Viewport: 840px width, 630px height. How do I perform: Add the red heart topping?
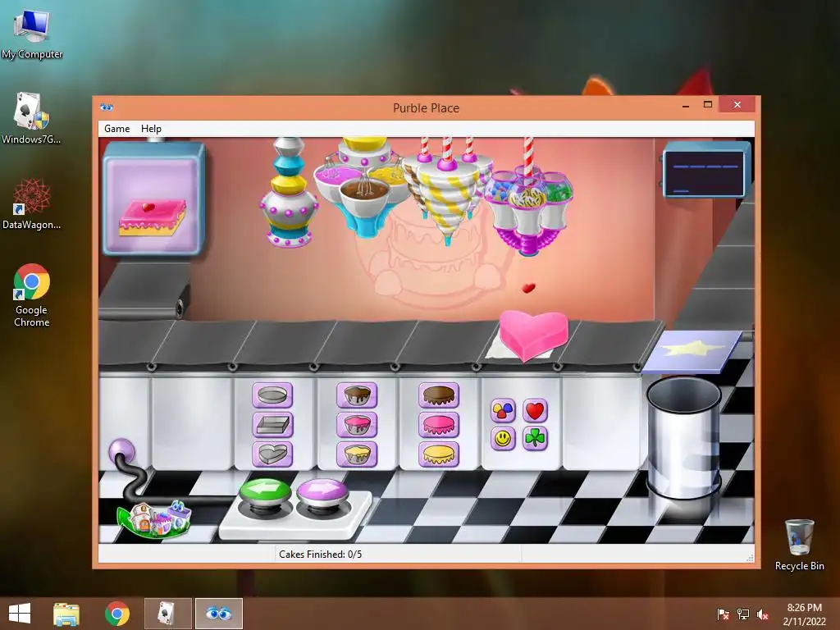(x=535, y=411)
